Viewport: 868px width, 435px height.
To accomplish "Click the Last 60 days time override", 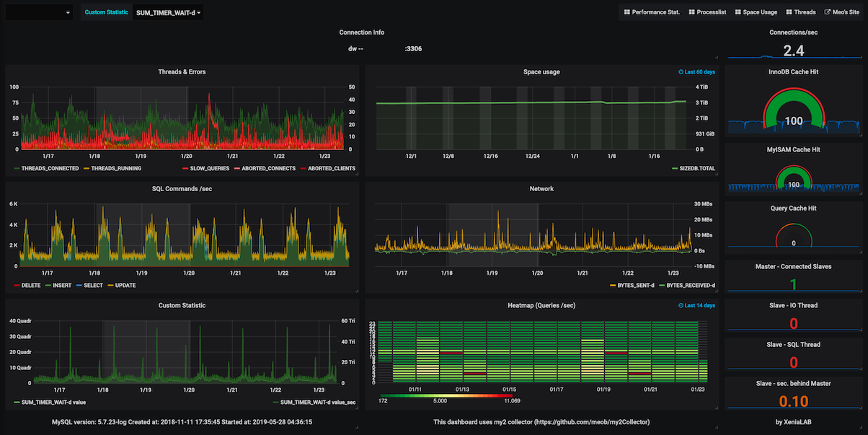I will point(697,72).
